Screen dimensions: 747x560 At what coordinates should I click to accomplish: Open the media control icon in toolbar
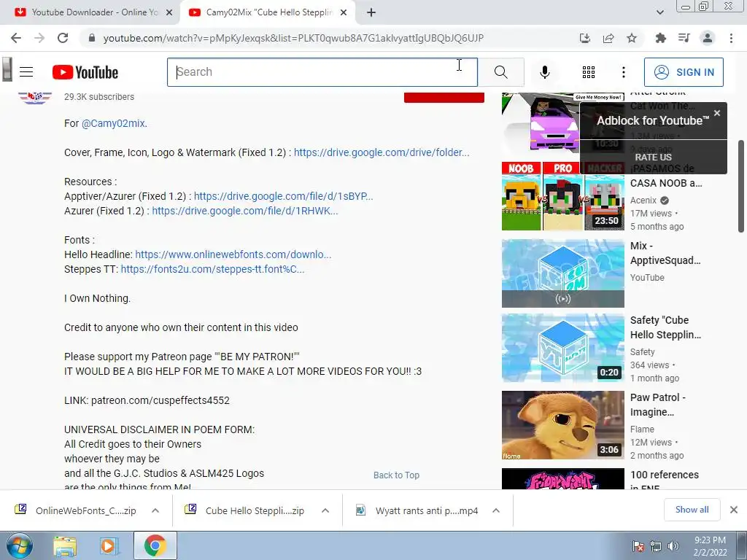point(684,38)
